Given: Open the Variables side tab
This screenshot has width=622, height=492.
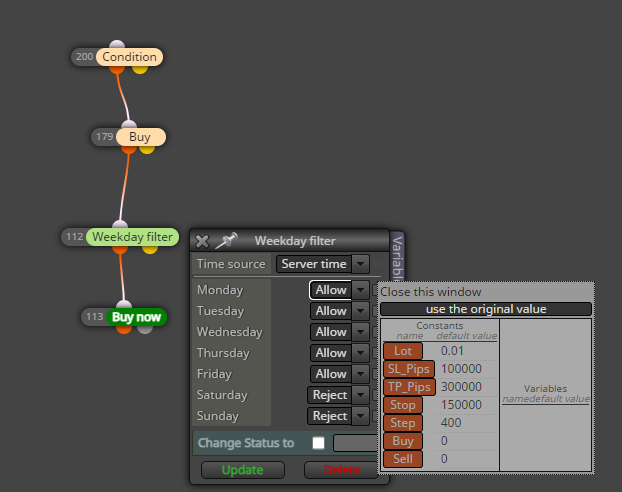Looking at the screenshot, I should tap(397, 256).
